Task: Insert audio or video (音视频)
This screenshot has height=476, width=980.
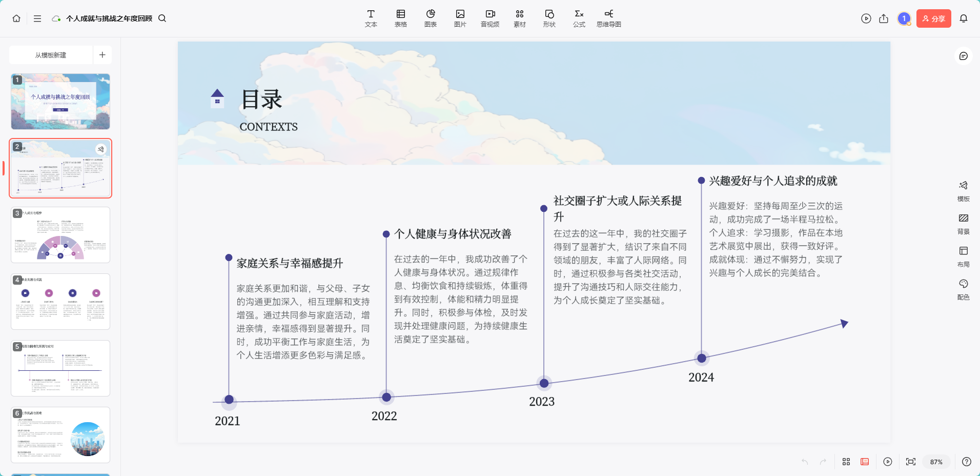Action: [x=490, y=18]
